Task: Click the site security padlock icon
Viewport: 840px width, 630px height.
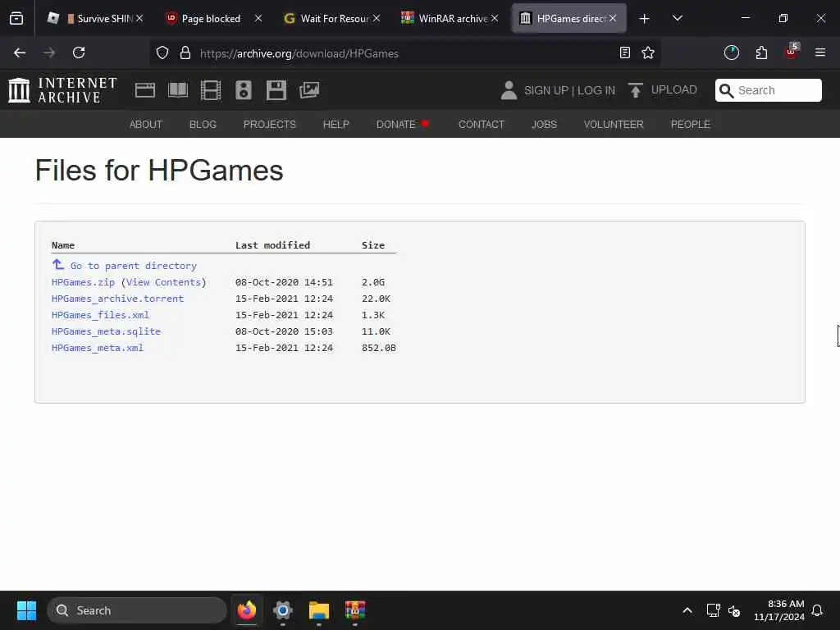Action: point(185,53)
